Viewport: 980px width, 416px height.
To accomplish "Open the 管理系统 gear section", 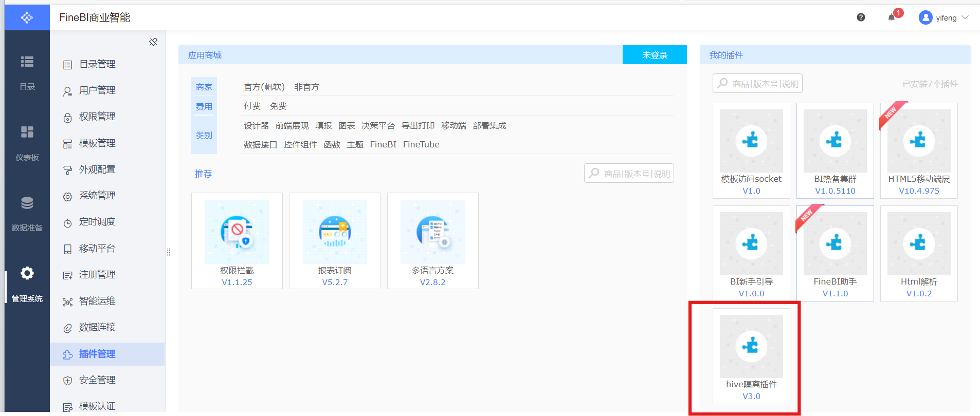I will tap(27, 285).
